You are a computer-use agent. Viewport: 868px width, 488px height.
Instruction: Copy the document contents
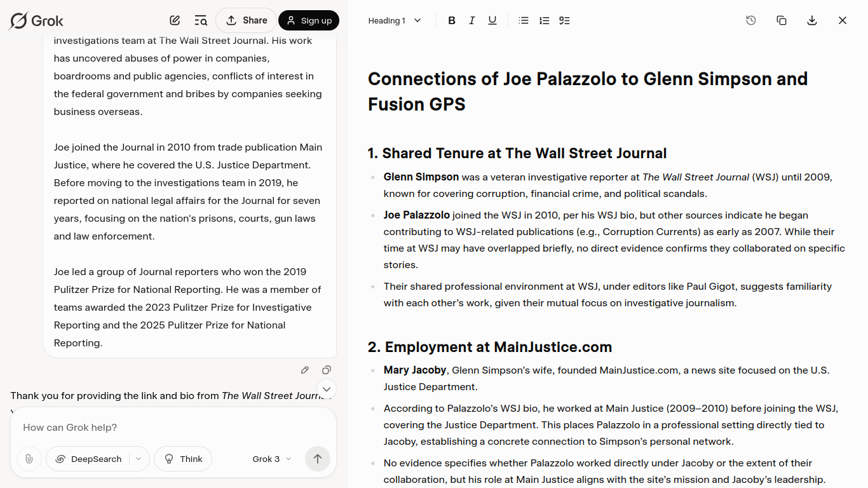782,20
